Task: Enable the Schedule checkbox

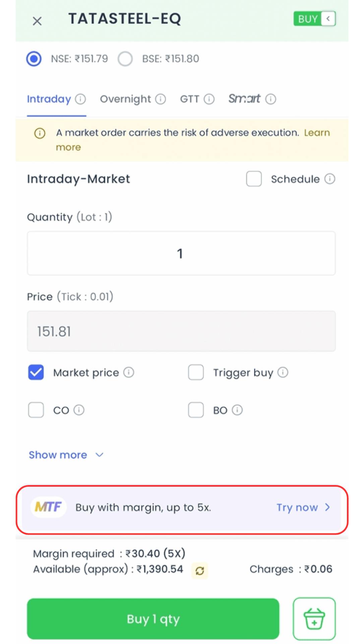Action: [x=254, y=179]
